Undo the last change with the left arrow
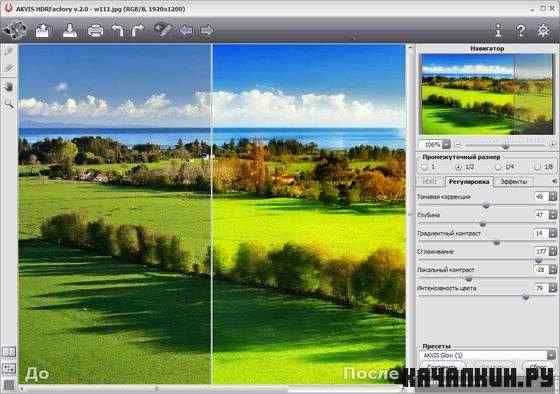The height and width of the screenshot is (394, 560). 118,31
